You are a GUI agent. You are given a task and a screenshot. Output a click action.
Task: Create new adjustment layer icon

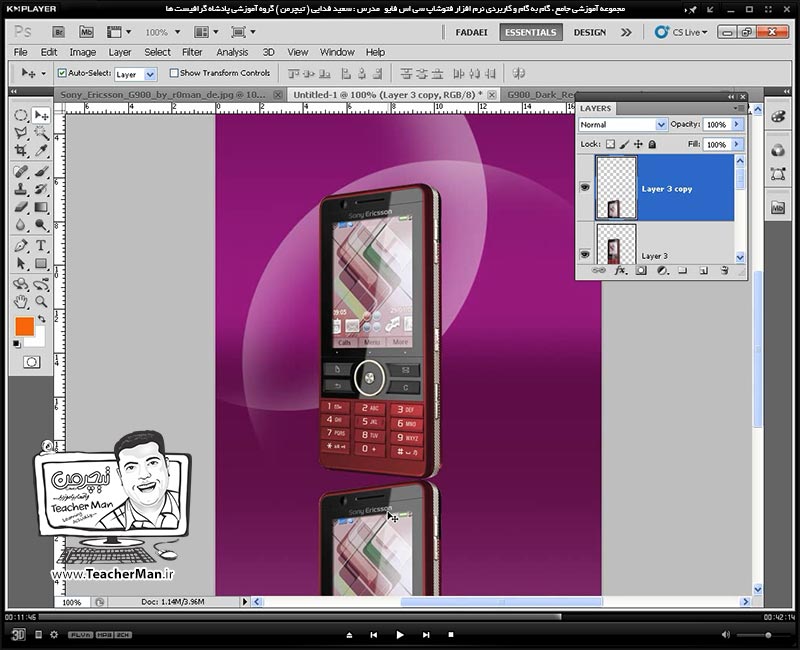[x=662, y=270]
